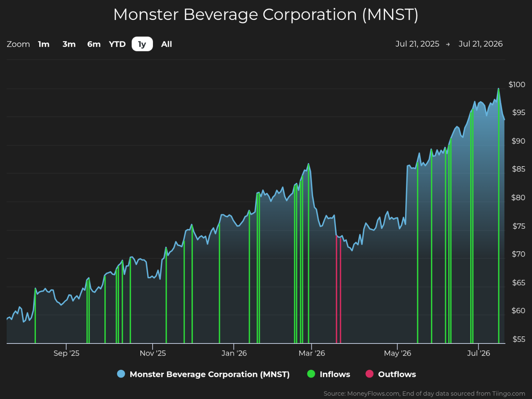Click the blue MNST legend dot

pyautogui.click(x=121, y=374)
